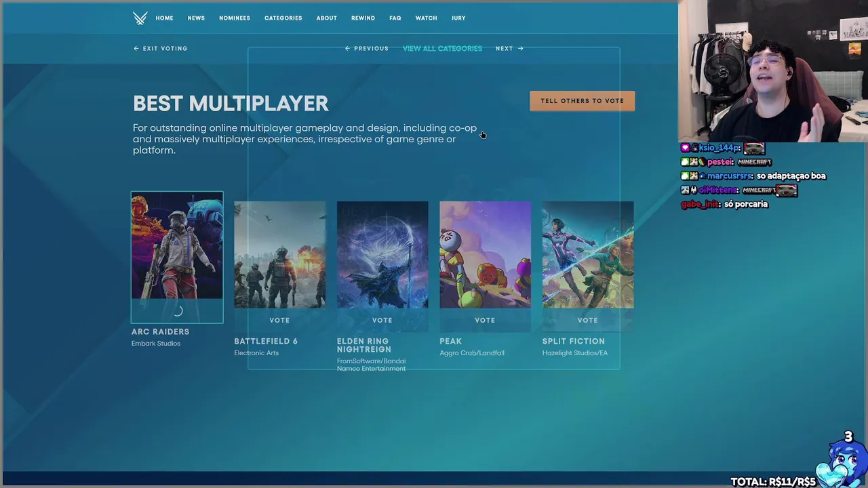Click the PEAK title text
Screen dimensions: 868x488
pos(450,342)
